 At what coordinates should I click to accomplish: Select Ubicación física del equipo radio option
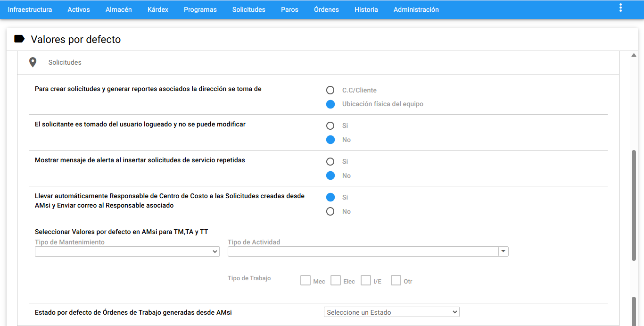click(330, 104)
